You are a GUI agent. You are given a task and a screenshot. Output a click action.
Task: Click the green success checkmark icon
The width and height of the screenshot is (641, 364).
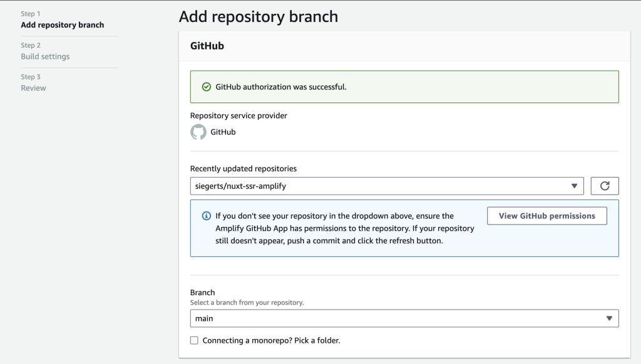(206, 87)
